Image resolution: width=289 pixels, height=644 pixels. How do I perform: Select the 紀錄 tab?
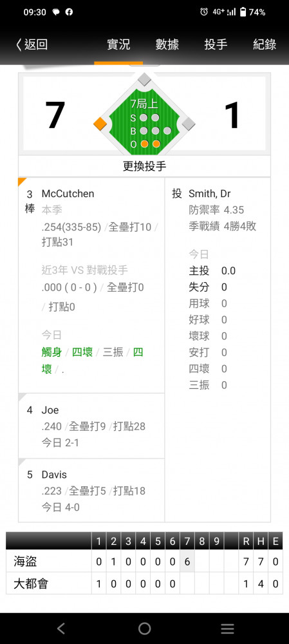click(265, 44)
